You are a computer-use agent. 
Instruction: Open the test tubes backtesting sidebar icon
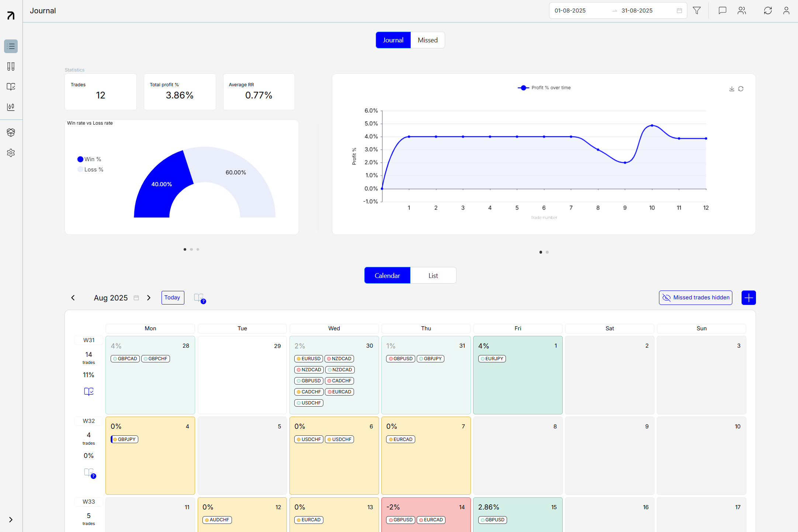click(11, 66)
